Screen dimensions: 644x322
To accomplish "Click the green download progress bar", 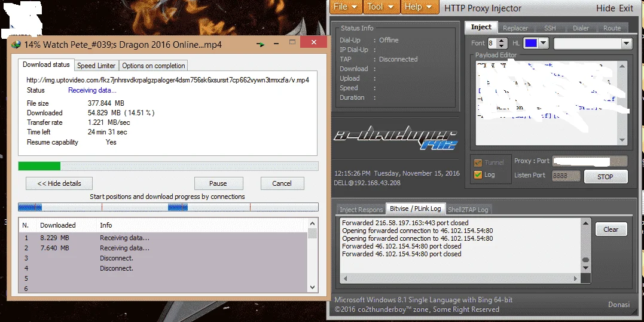I will pos(168,166).
